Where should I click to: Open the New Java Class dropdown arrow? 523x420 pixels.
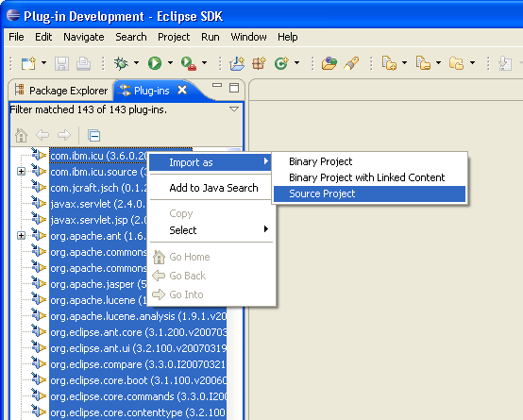point(296,62)
